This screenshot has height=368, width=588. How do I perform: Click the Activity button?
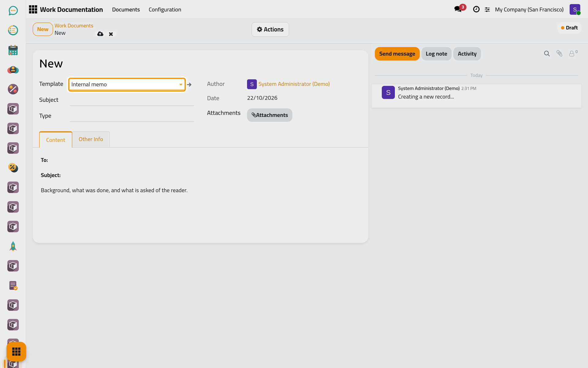467,54
